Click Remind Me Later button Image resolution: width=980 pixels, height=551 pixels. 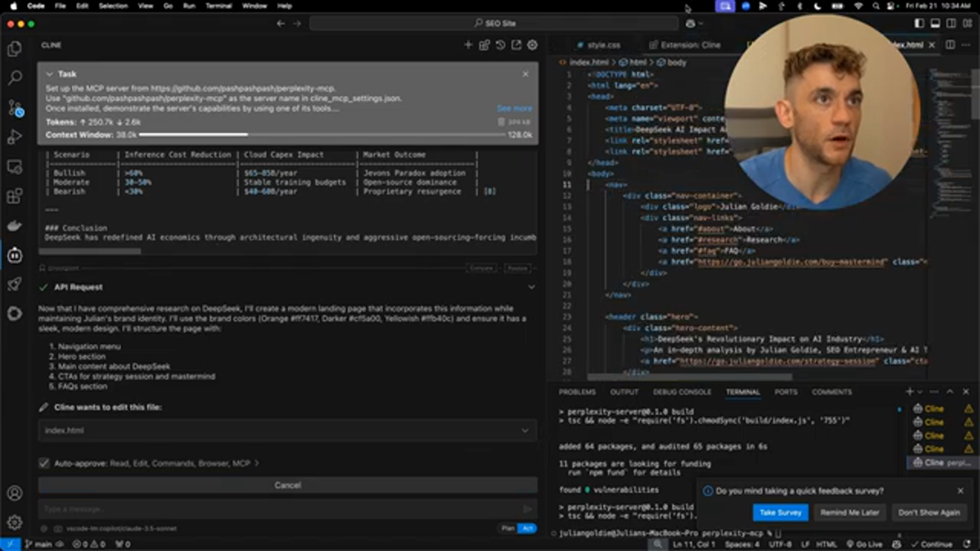(850, 513)
